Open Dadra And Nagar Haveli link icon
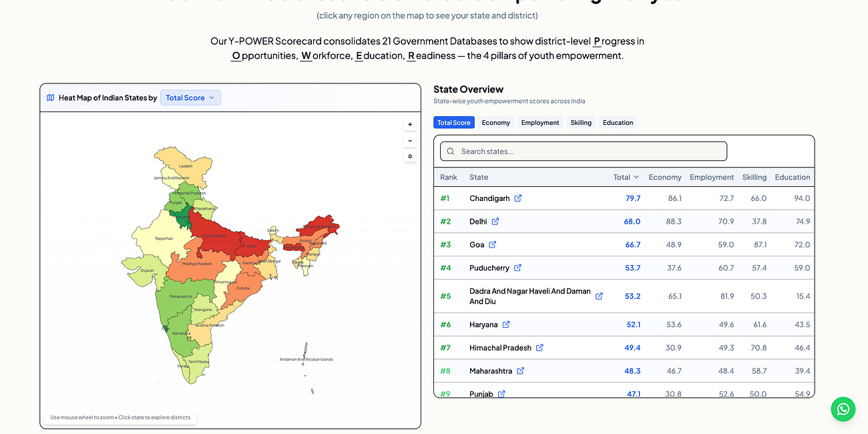The height and width of the screenshot is (434, 868). [599, 296]
